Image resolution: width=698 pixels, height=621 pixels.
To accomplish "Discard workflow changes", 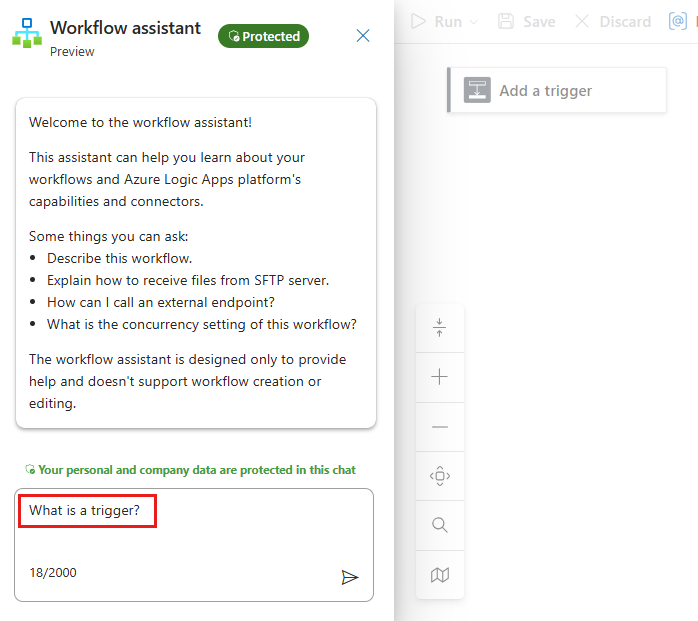I will 613,21.
